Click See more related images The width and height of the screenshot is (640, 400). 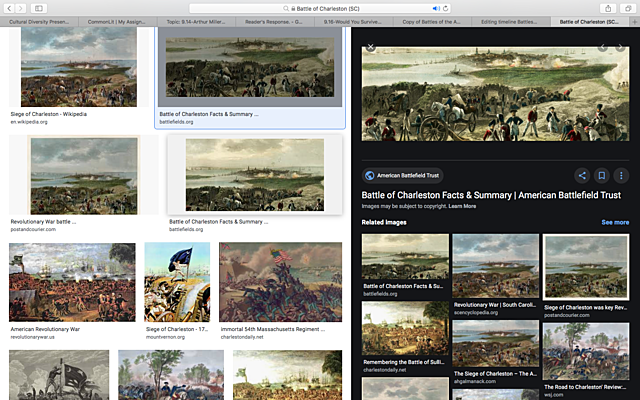615,222
